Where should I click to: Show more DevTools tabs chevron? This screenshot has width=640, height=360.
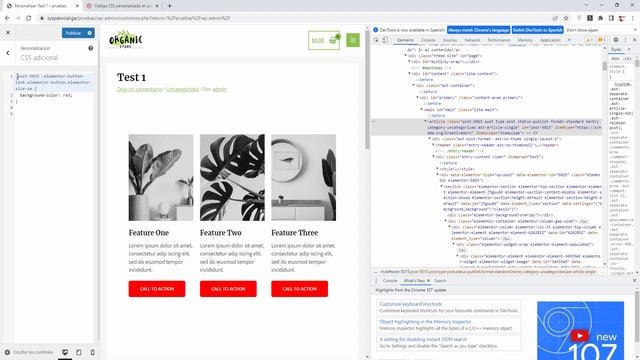click(x=569, y=40)
